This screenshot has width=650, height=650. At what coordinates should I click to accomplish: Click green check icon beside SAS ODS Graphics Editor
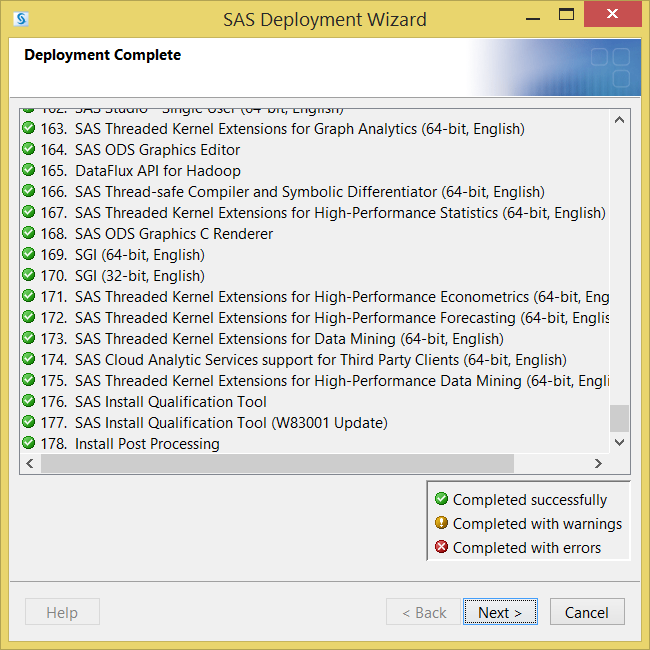28,149
